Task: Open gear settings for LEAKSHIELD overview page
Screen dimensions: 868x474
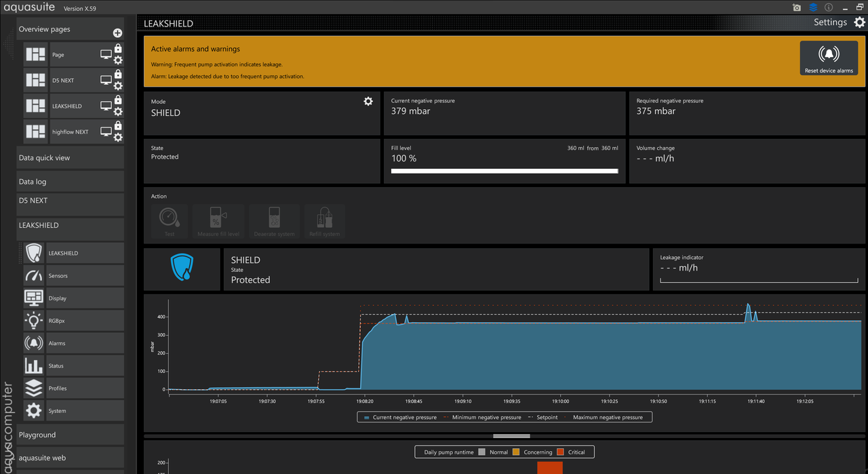Action: click(118, 111)
